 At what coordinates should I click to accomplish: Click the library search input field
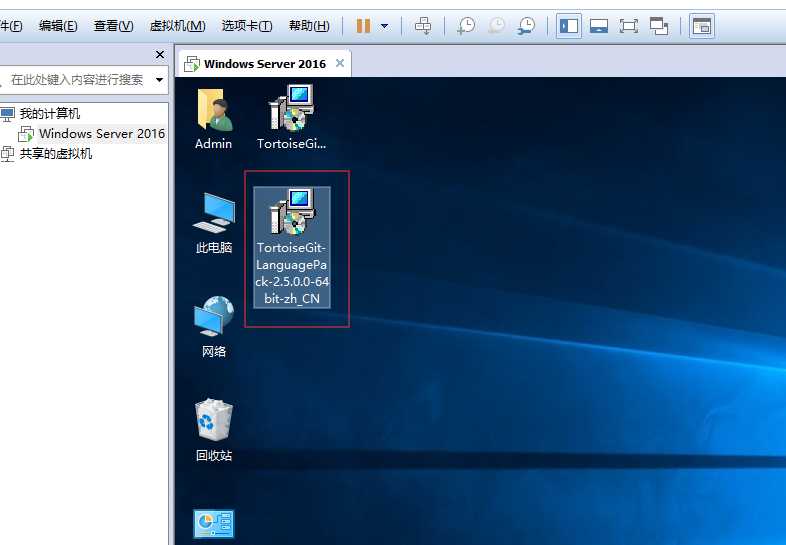[77, 79]
